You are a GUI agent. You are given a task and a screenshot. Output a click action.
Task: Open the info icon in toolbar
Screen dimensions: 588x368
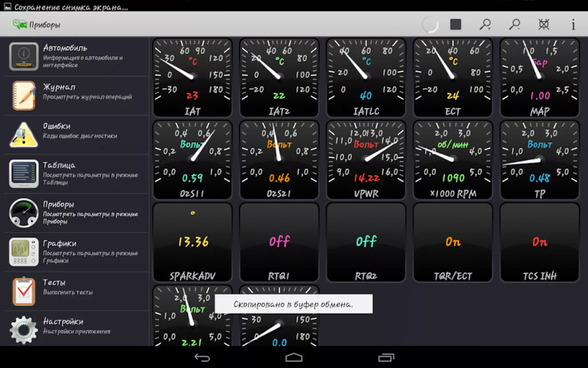[x=573, y=25]
